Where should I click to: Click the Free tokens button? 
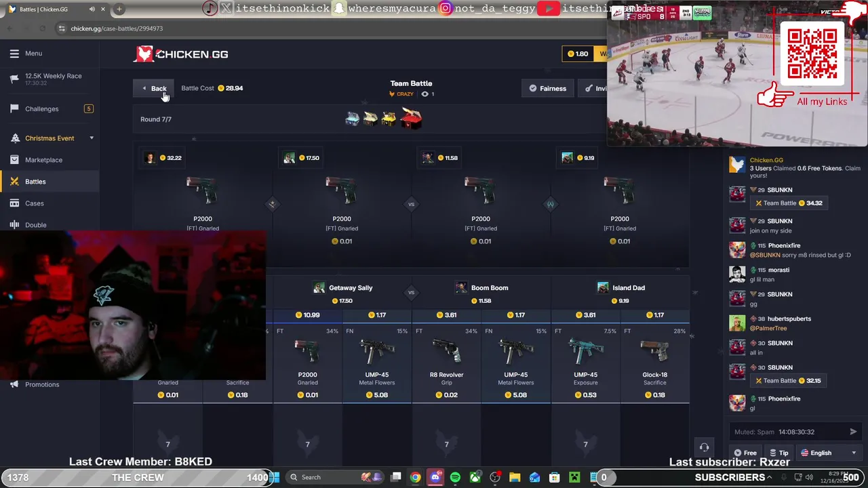[x=745, y=453]
